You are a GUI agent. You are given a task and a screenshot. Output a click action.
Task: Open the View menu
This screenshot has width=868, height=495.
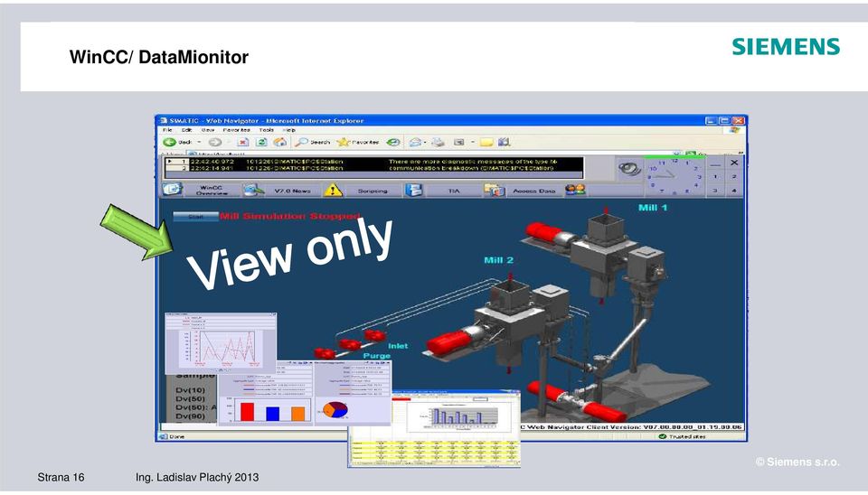tap(208, 130)
